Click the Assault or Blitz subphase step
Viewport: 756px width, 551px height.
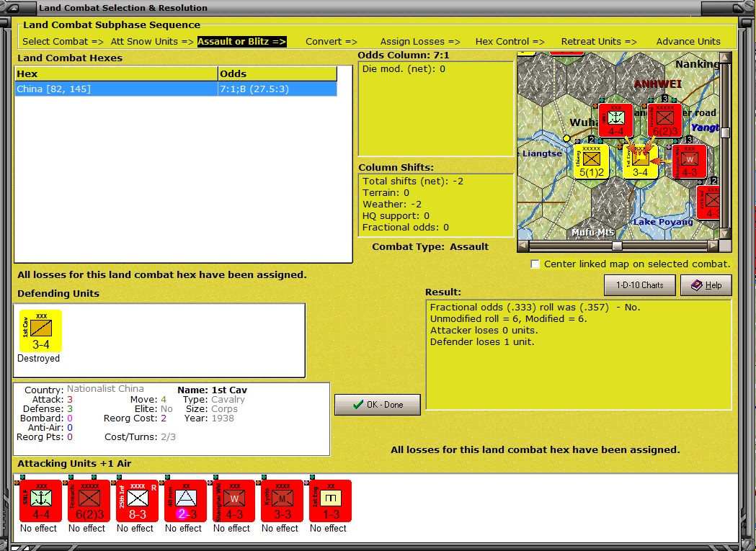pos(241,42)
